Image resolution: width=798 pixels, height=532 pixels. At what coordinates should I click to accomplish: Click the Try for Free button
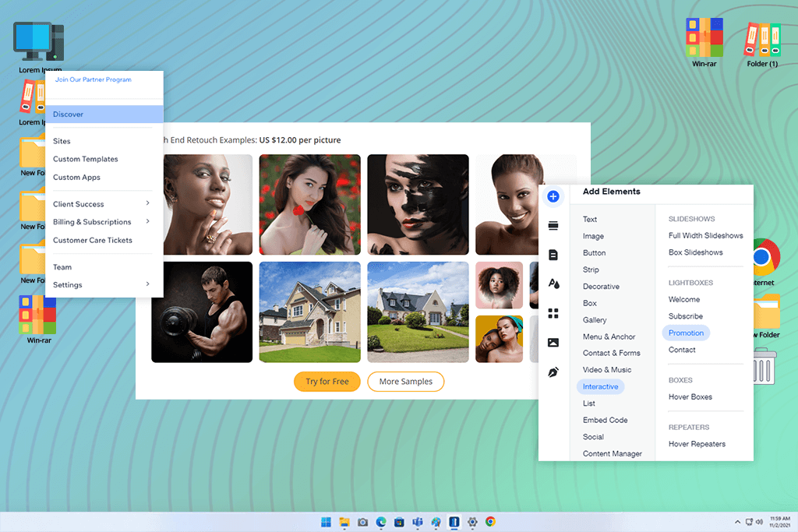click(x=327, y=382)
